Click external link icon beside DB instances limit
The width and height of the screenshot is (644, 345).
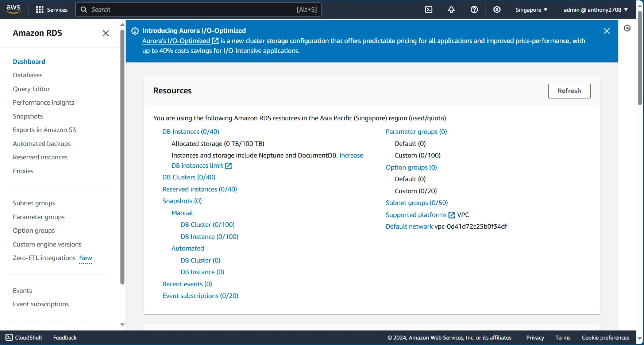228,166
